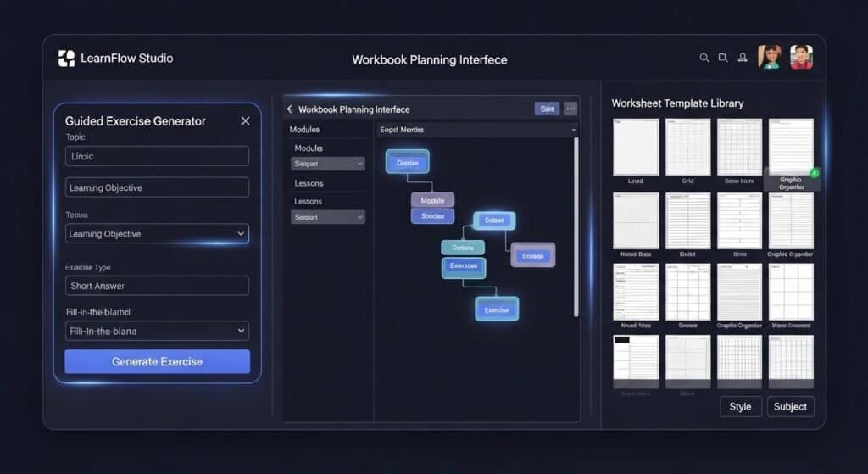
Task: Open the user profile outline icon
Action: (743, 58)
